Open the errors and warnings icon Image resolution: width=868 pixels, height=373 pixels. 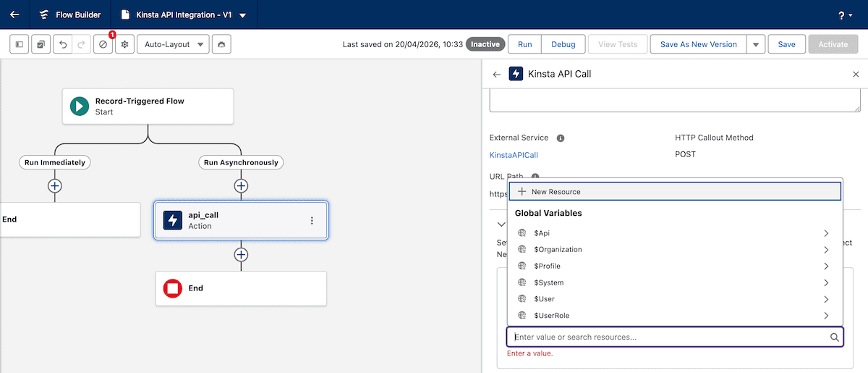[x=103, y=44]
